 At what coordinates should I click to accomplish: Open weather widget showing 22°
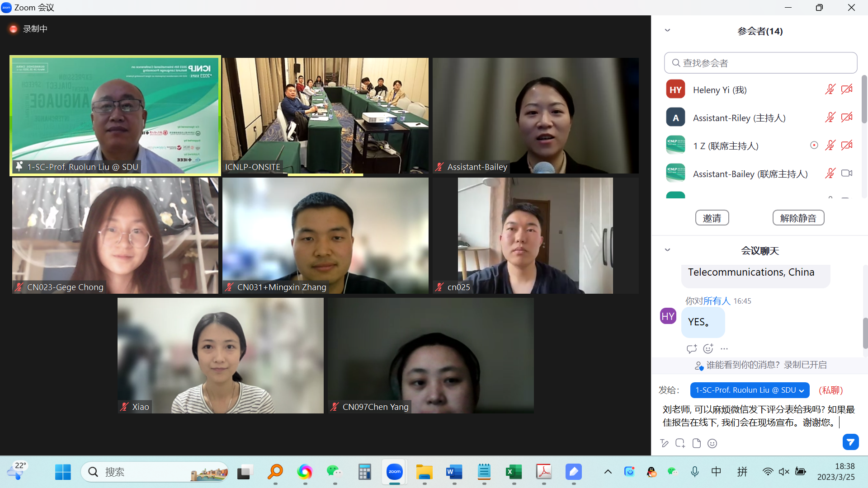coord(17,471)
